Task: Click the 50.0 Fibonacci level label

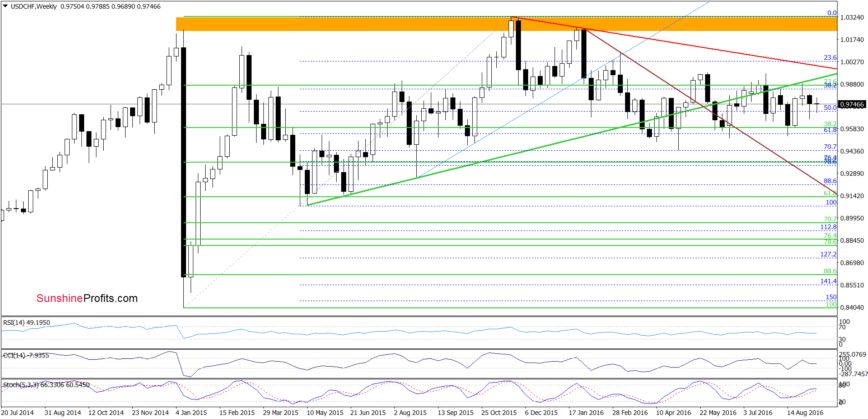Action: [830, 107]
